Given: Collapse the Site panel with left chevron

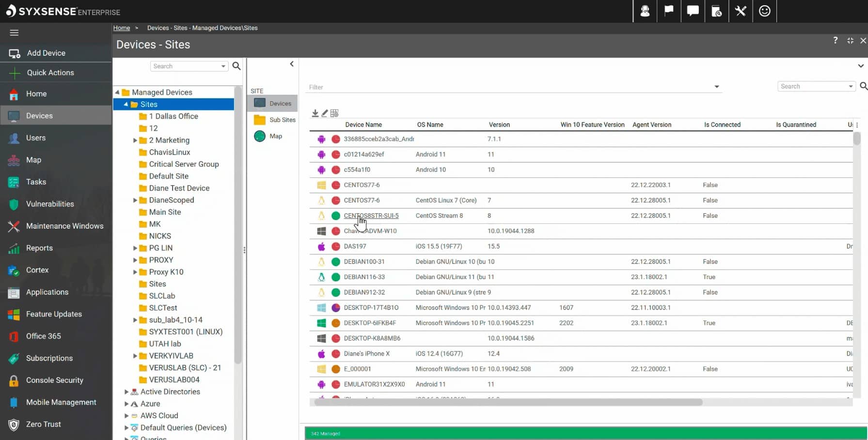Looking at the screenshot, I should pos(292,64).
